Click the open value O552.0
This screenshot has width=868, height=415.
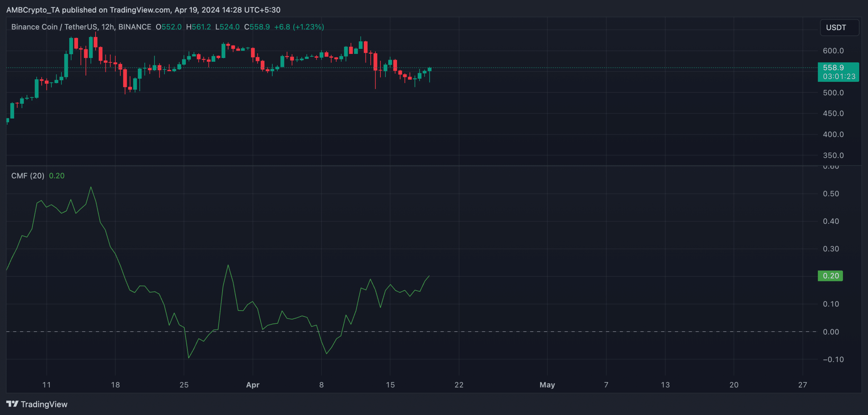pyautogui.click(x=169, y=27)
